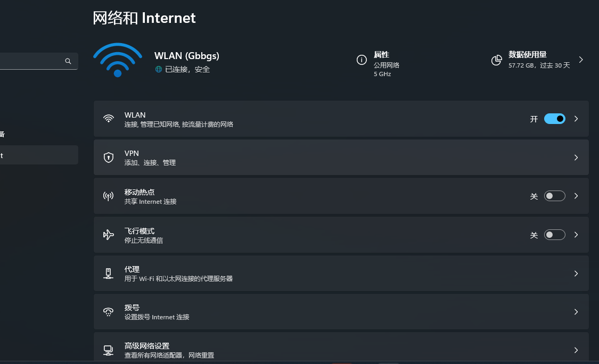Turn on the airplane mode toggle
This screenshot has height=364, width=599.
(x=554, y=235)
